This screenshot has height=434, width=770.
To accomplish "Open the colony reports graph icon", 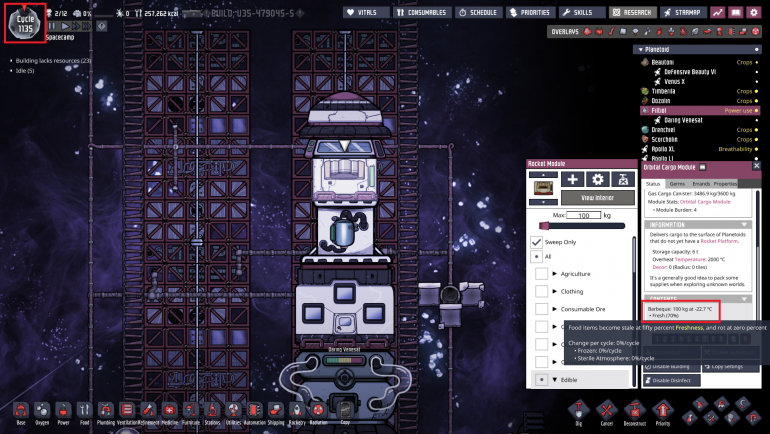I will pyautogui.click(x=718, y=13).
